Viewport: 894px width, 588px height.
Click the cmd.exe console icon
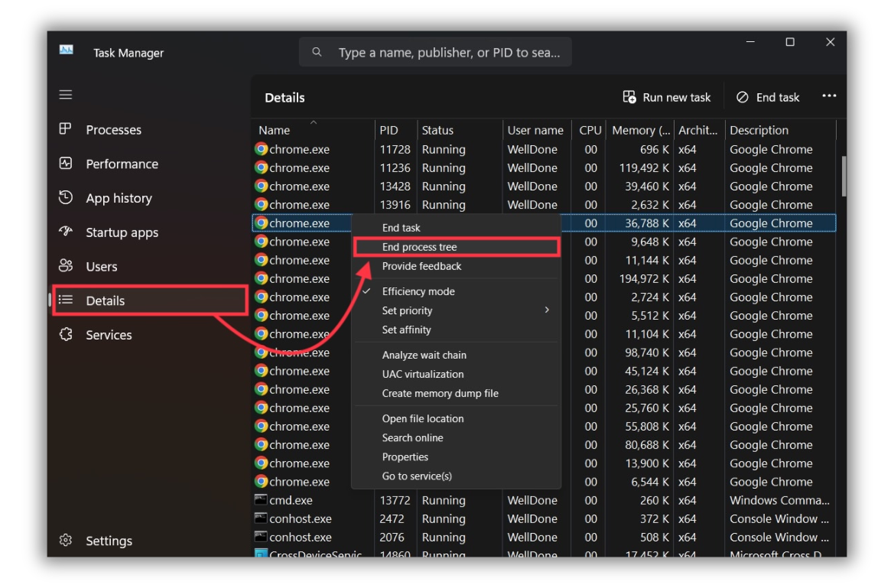pyautogui.click(x=261, y=500)
